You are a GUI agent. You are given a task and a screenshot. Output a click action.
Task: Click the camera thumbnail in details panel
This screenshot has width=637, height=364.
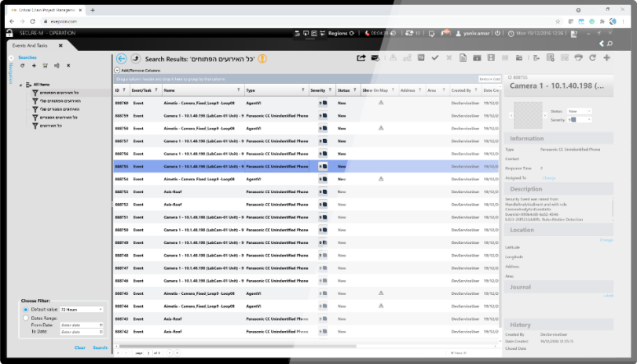click(x=528, y=115)
